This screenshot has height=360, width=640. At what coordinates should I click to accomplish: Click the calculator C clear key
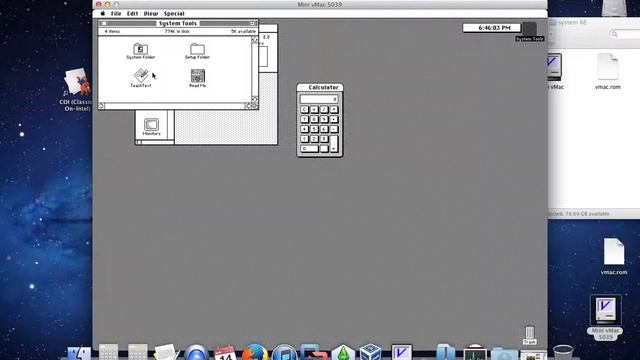coord(304,109)
